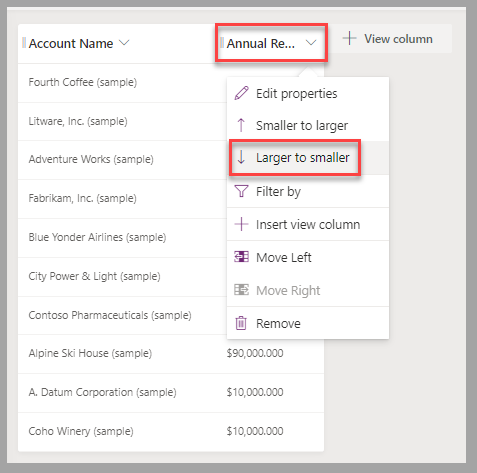Add a new View column button
Image resolution: width=477 pixels, height=473 pixels.
pyautogui.click(x=390, y=38)
